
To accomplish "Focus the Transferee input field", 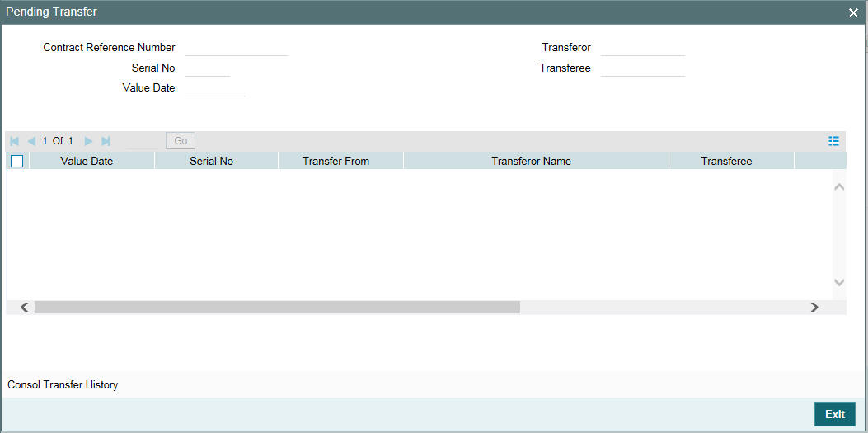I will (643, 68).
